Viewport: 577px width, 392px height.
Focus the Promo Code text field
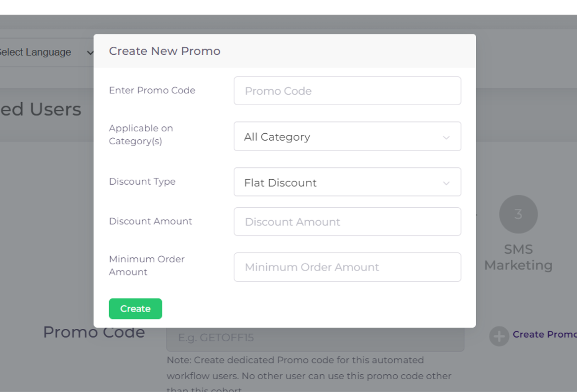(x=347, y=91)
